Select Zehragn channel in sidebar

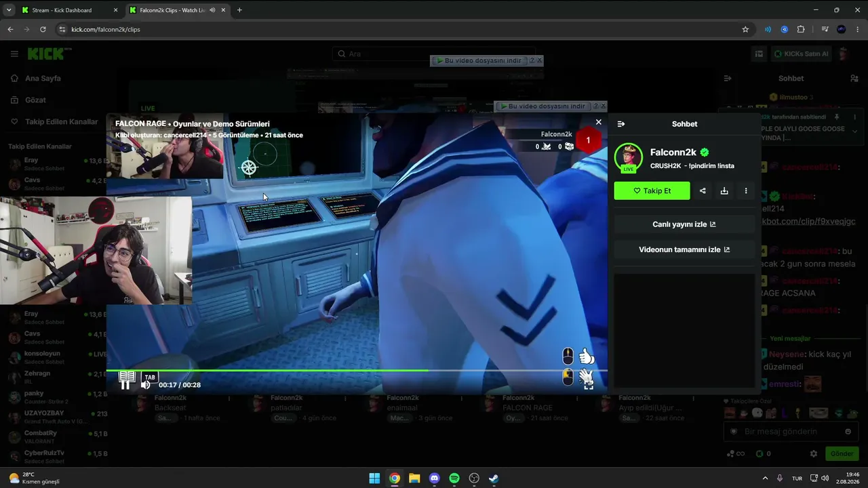coord(57,377)
